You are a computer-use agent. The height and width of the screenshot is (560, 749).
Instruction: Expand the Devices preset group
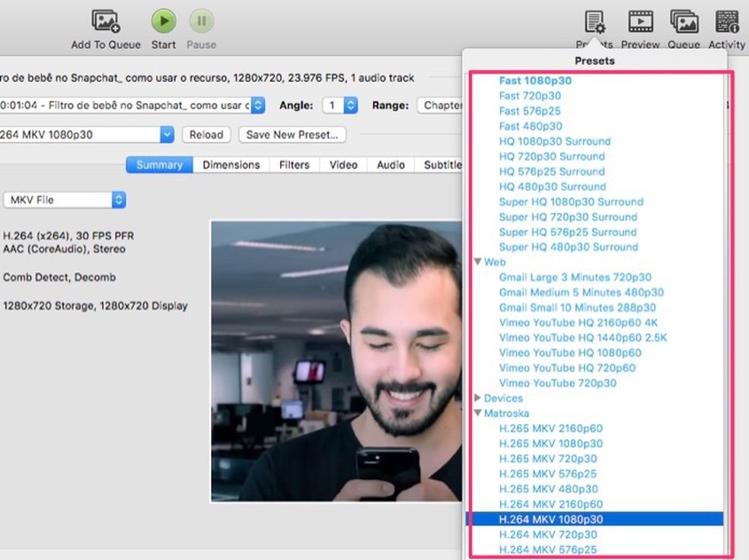click(x=478, y=398)
